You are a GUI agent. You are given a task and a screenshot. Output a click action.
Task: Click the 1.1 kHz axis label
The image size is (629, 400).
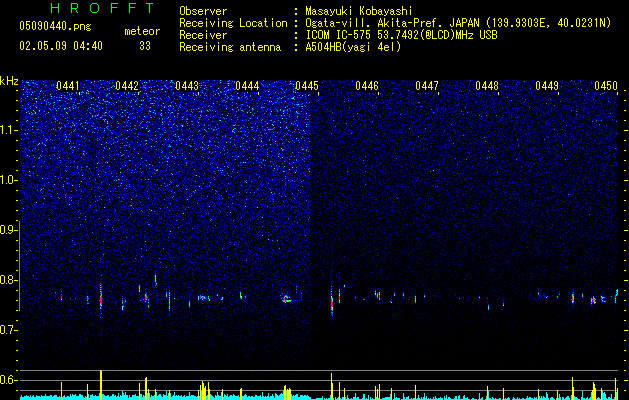[8, 130]
